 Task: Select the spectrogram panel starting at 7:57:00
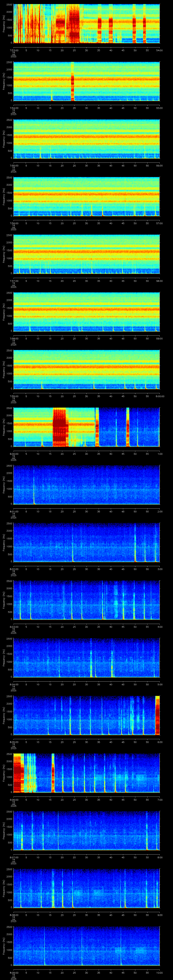click(86, 254)
